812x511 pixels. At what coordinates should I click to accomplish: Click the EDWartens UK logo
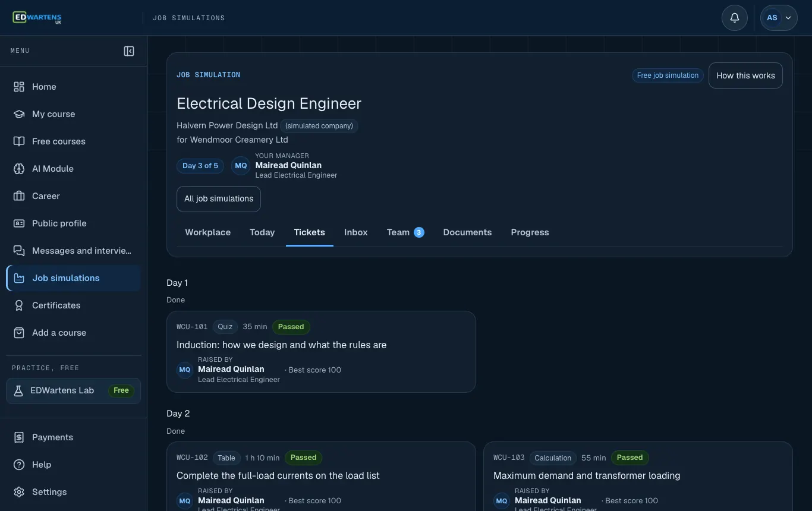click(x=37, y=18)
